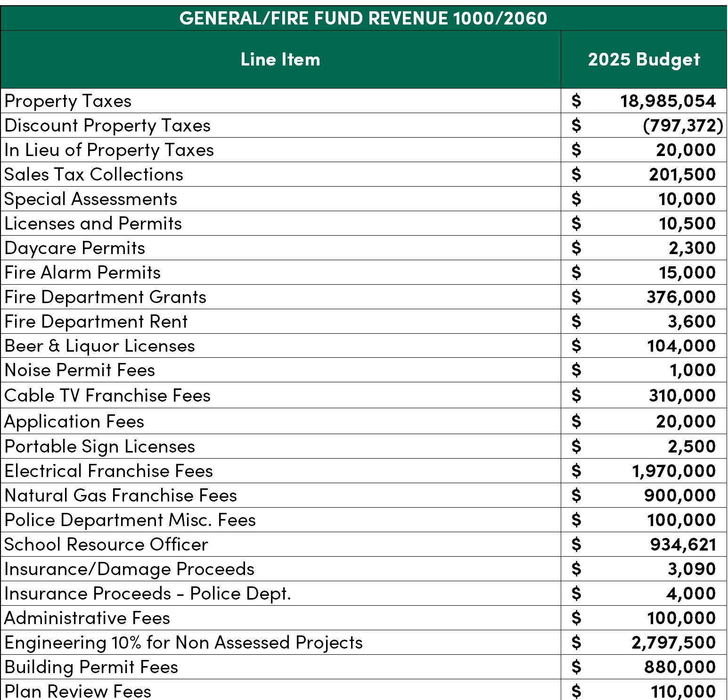Viewport: 728px width, 700px height.
Task: Select the 2,797,500 amount
Action: (674, 642)
